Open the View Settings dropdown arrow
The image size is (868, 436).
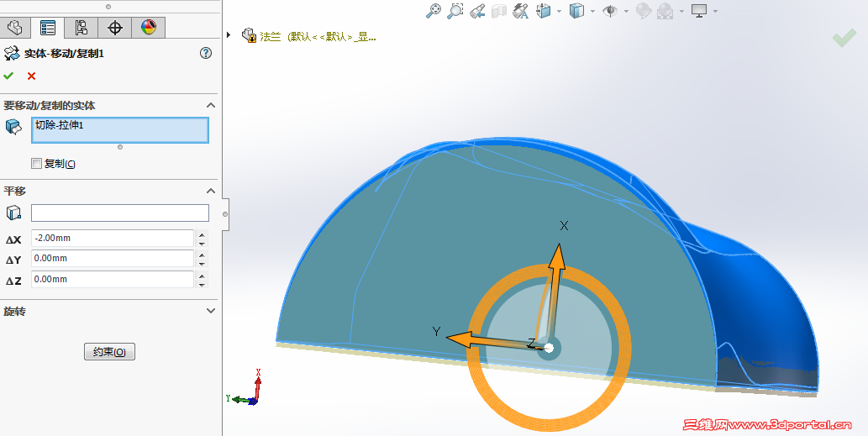pos(715,11)
